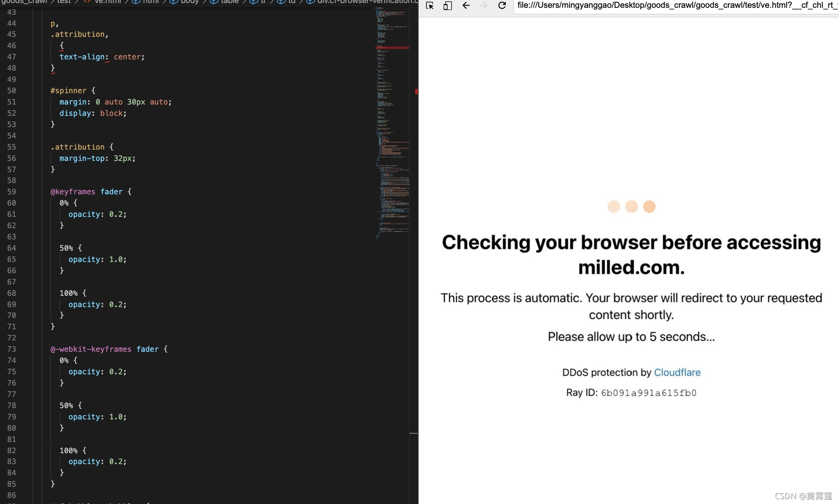Click the inspect element selector icon
The height and width of the screenshot is (504, 839).
(429, 6)
